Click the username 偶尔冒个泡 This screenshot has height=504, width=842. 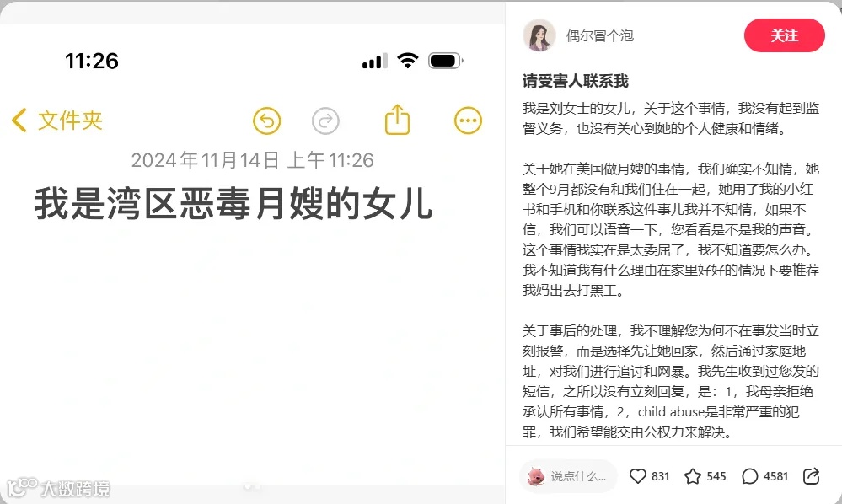(x=600, y=36)
